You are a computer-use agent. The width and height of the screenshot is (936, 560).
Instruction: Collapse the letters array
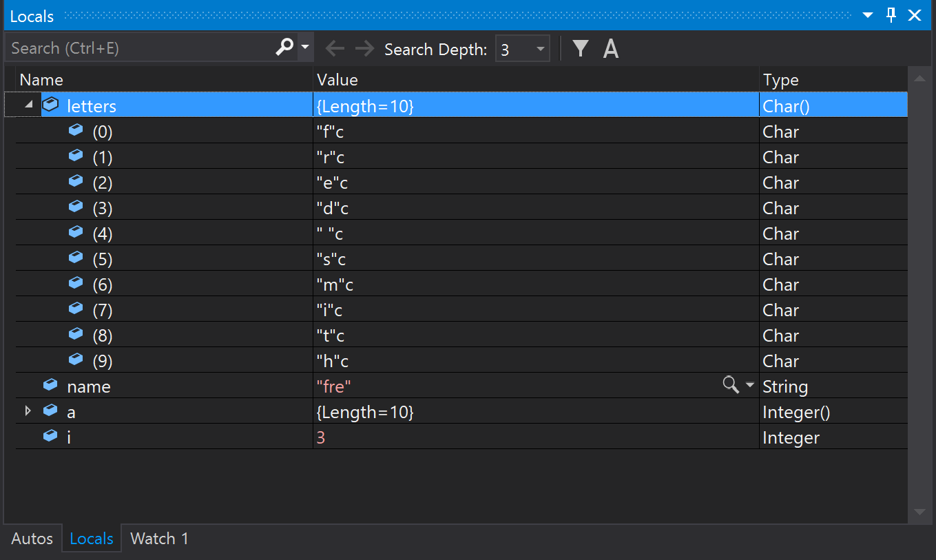28,104
